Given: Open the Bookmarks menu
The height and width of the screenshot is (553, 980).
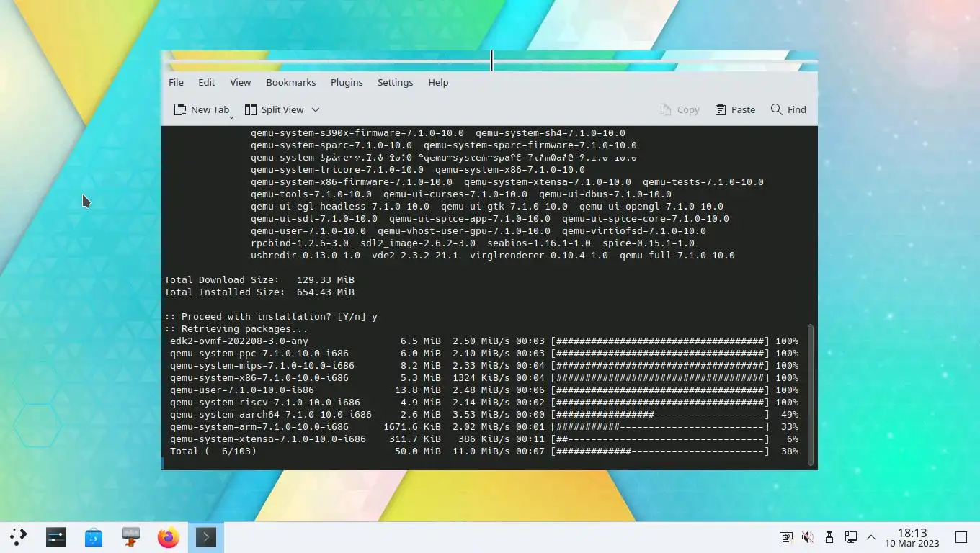Looking at the screenshot, I should [x=290, y=82].
